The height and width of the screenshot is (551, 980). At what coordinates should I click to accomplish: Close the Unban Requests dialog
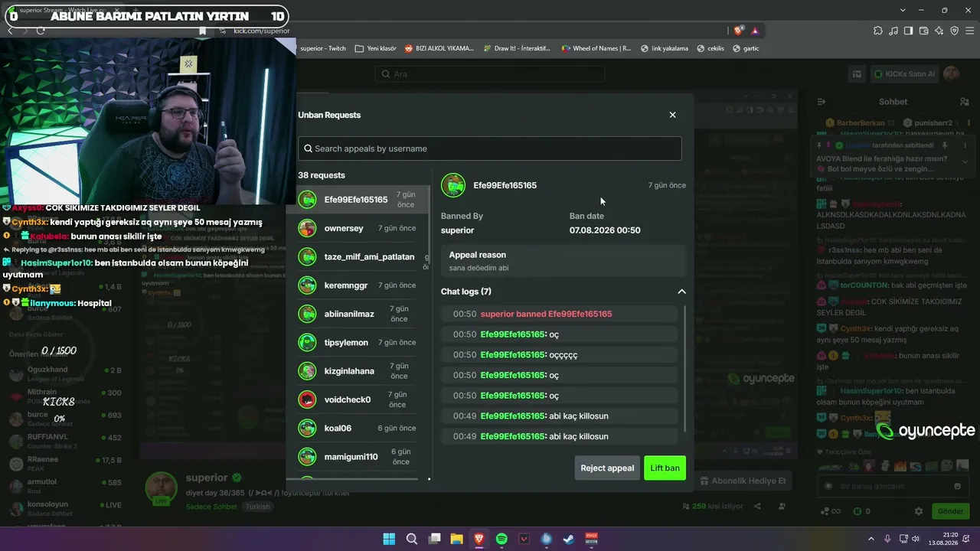click(x=672, y=115)
